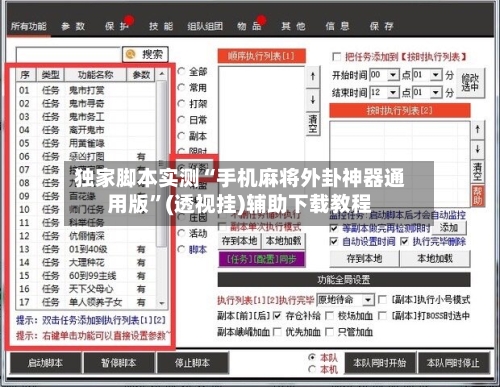Open the 原地待命 combo box
Viewport: 500px width, 387px height.
pyautogui.click(x=345, y=300)
